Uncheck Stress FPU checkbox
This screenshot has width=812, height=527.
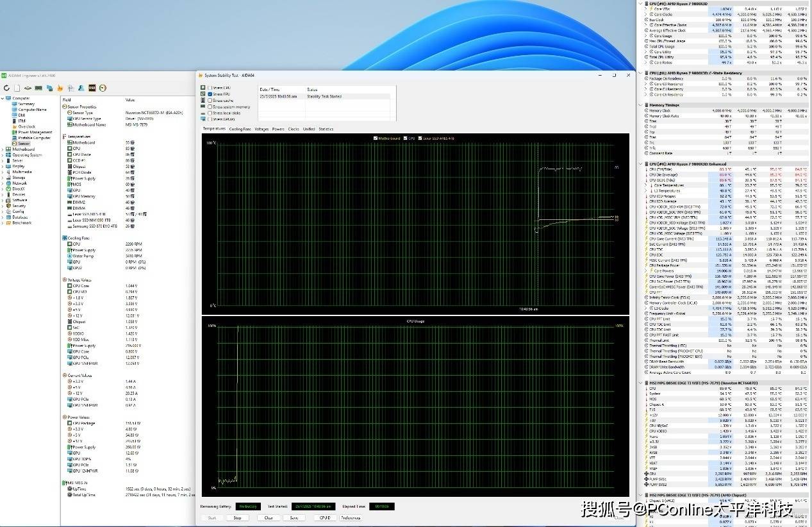tap(210, 94)
